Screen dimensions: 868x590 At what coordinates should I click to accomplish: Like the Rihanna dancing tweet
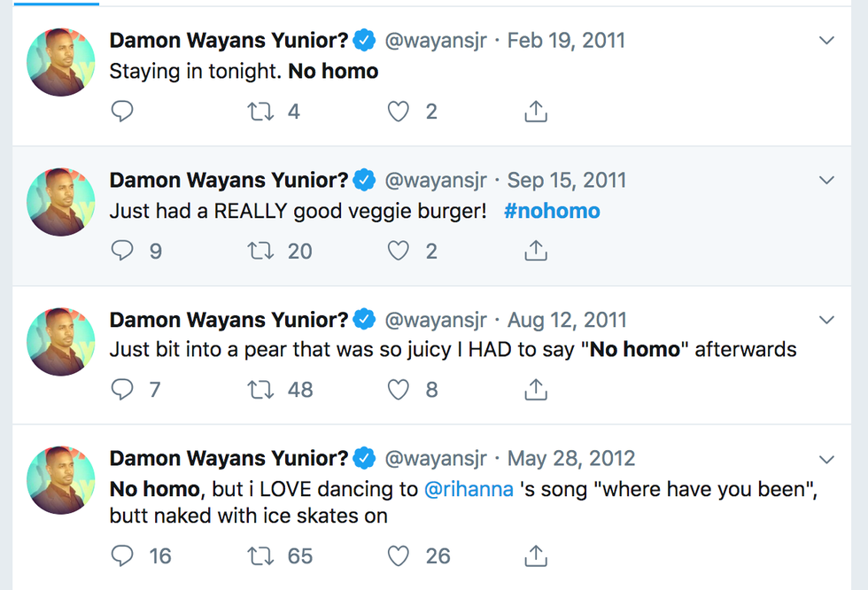399,555
